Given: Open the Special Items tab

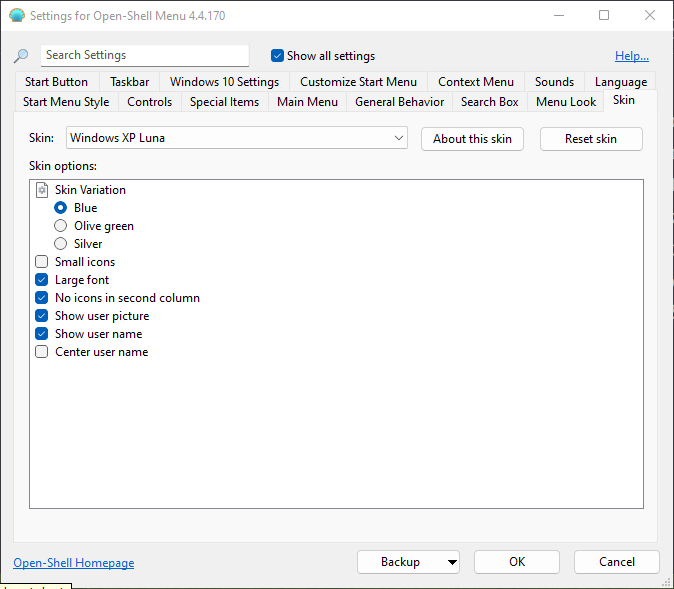Looking at the screenshot, I should (224, 102).
